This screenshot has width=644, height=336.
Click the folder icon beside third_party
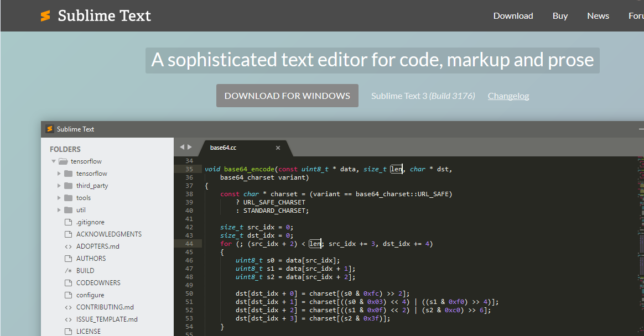(69, 186)
